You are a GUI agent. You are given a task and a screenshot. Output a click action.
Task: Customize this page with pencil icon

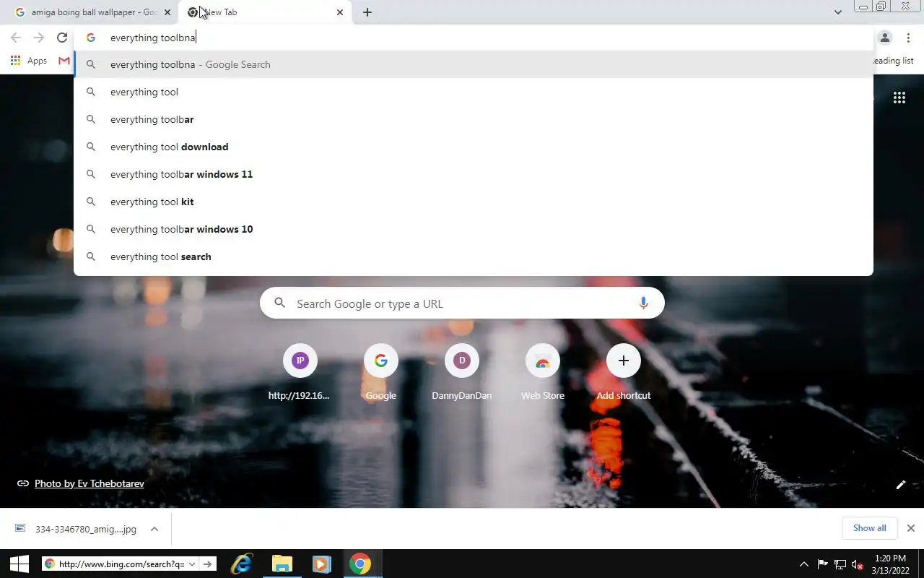[x=901, y=485]
